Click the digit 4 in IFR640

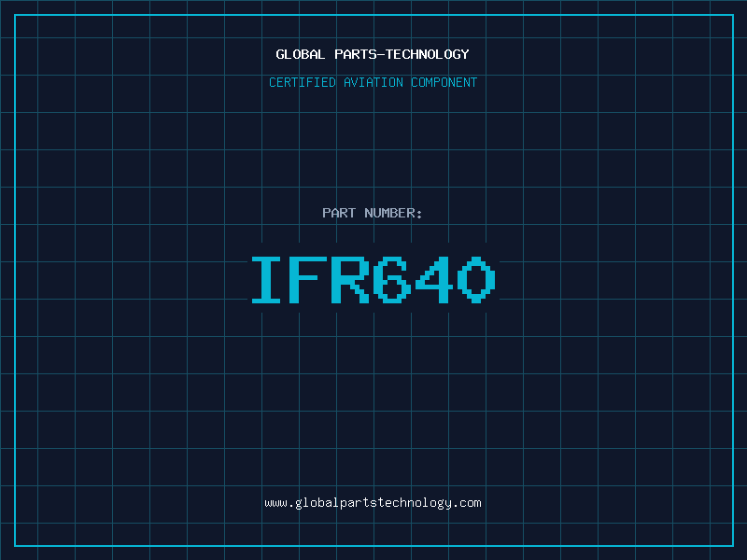[434, 280]
